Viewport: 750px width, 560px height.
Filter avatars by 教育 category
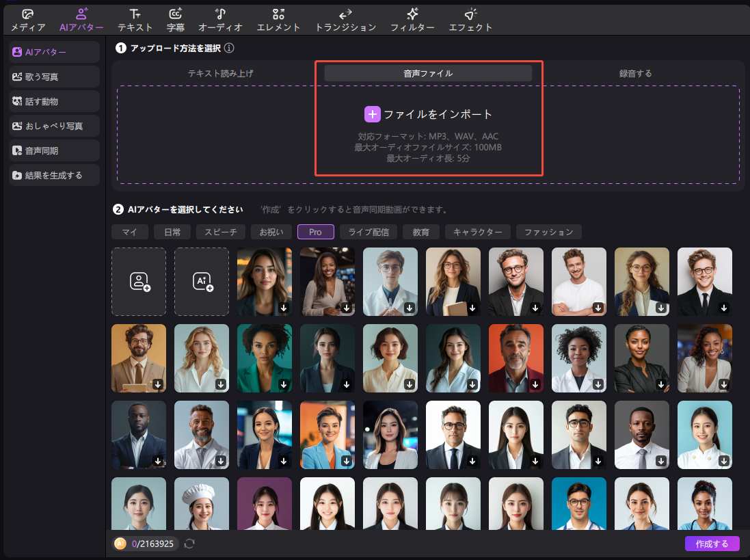click(421, 232)
